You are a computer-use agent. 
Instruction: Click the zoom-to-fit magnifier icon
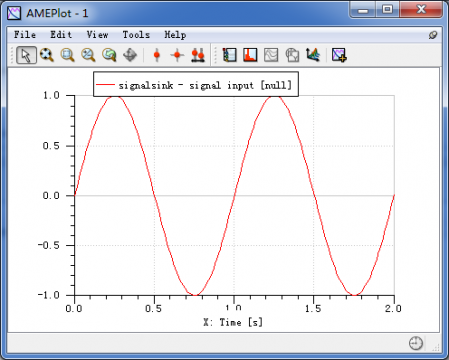click(x=47, y=55)
